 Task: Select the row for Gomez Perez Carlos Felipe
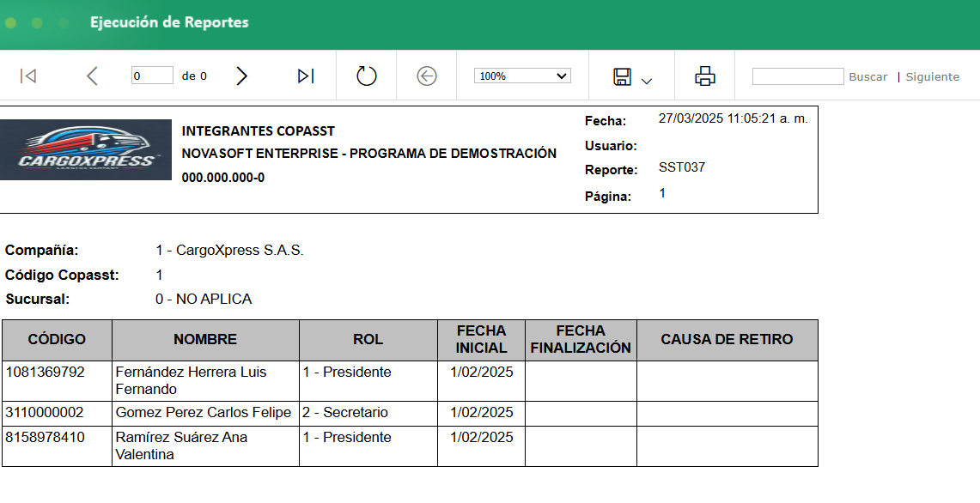coord(204,412)
